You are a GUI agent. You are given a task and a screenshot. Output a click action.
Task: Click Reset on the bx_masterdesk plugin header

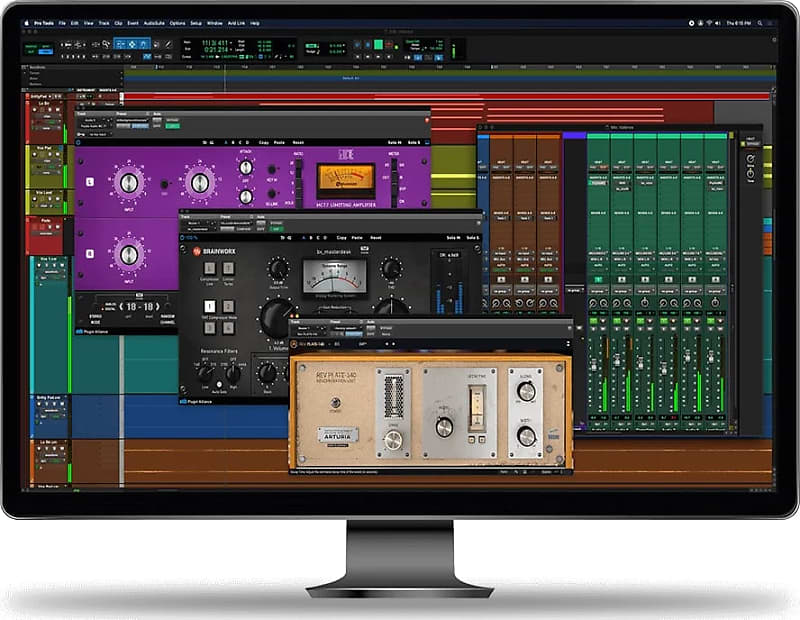[x=375, y=236]
